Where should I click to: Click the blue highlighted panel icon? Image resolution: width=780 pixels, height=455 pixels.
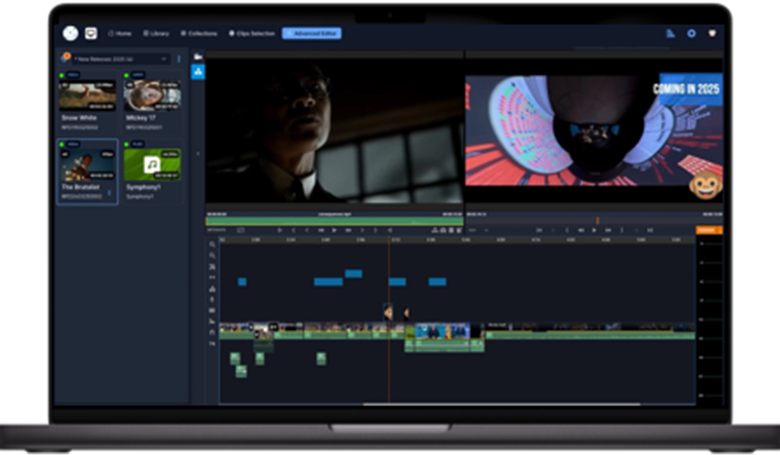(198, 72)
